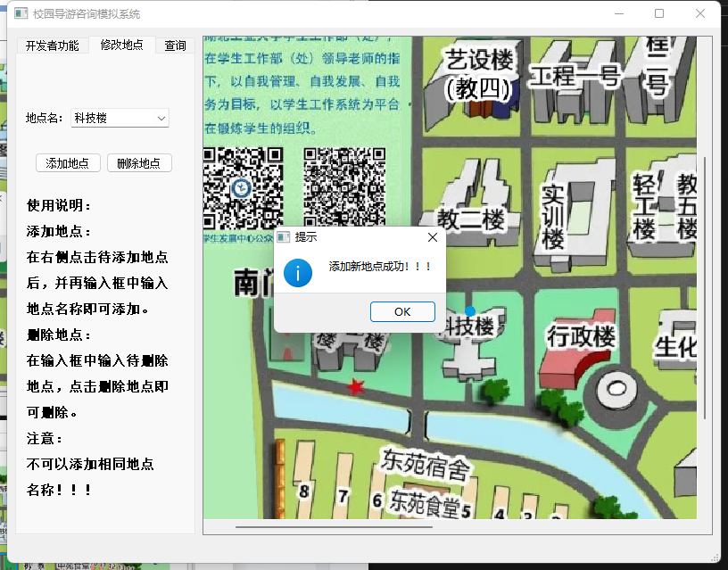Click the circular roundabout on the map
Screen dimensions: 728x570
click(616, 390)
